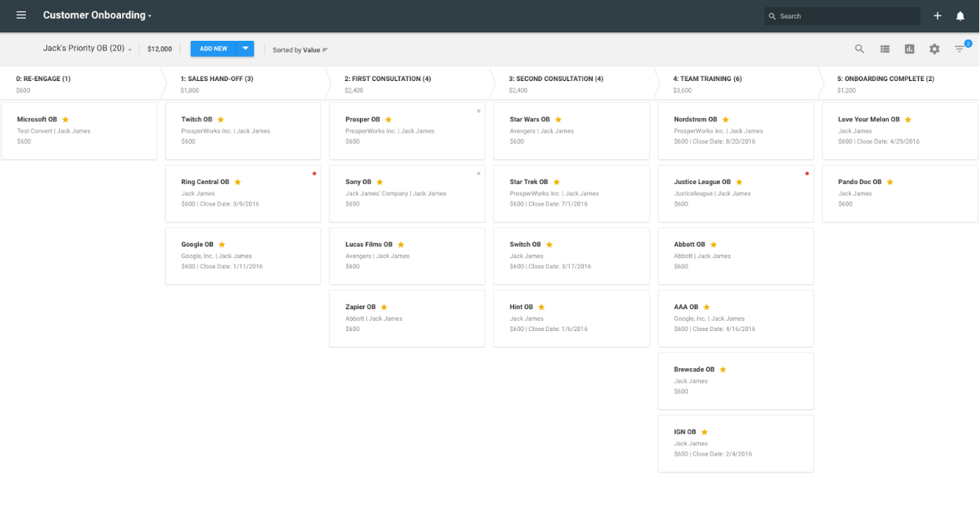Open the notifications bell
Image resolution: width=980 pixels, height=519 pixels.
960,16
